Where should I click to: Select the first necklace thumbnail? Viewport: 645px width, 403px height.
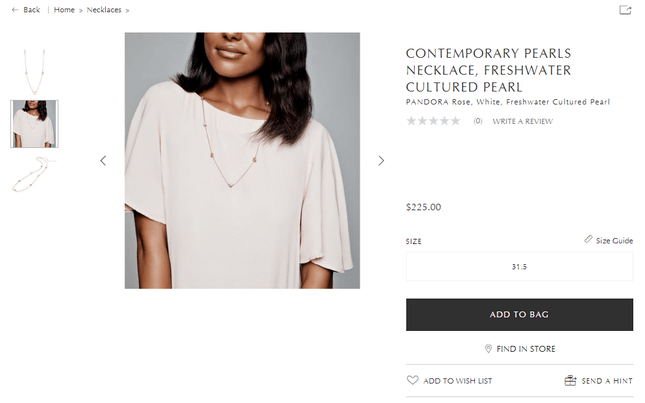(34, 70)
